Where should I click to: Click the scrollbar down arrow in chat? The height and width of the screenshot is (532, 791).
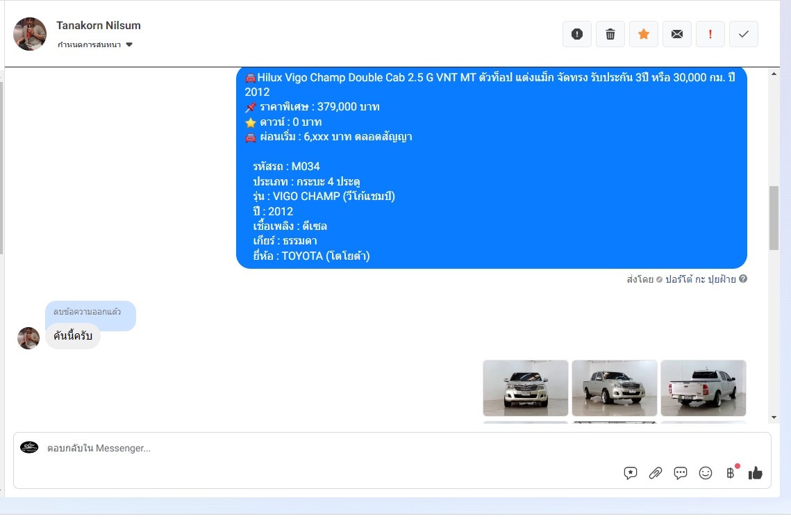point(774,417)
